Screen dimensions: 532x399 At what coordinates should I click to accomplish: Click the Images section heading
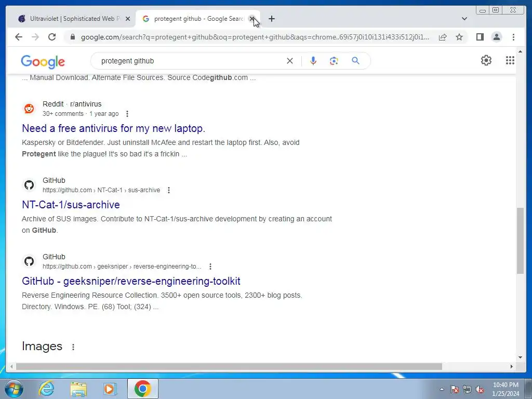(x=42, y=346)
